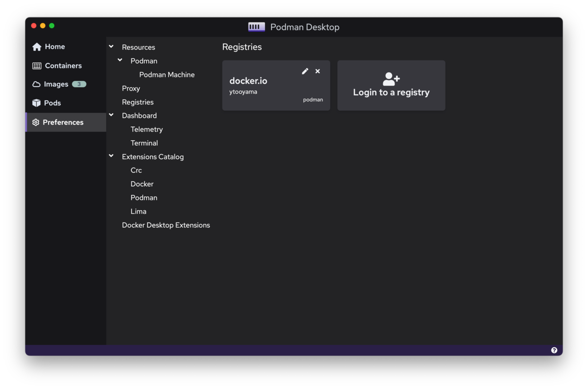Click the docker.io registry name
Viewport: 588px width, 389px height.
coord(248,81)
